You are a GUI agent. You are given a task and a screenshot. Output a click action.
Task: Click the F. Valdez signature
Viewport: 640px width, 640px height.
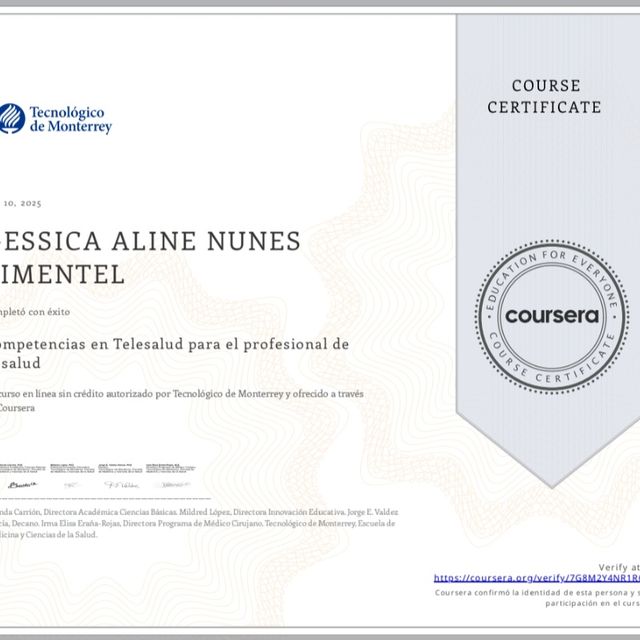[x=122, y=484]
